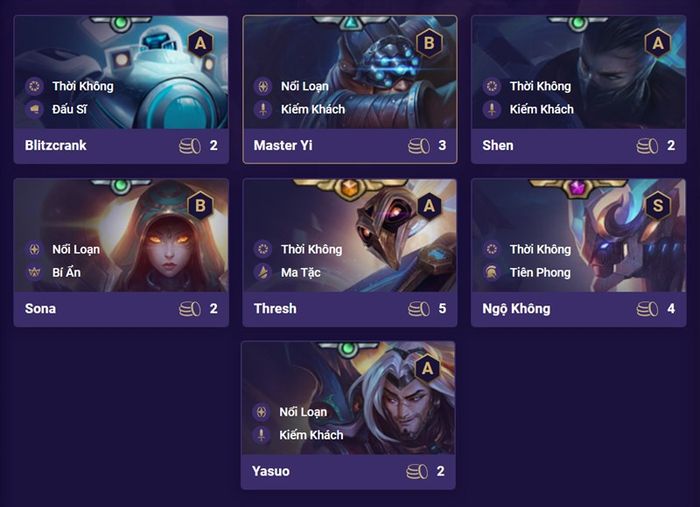Open the Blitzcrank champion portrait
Image resolution: width=700 pixels, height=507 pixels.
click(121, 73)
